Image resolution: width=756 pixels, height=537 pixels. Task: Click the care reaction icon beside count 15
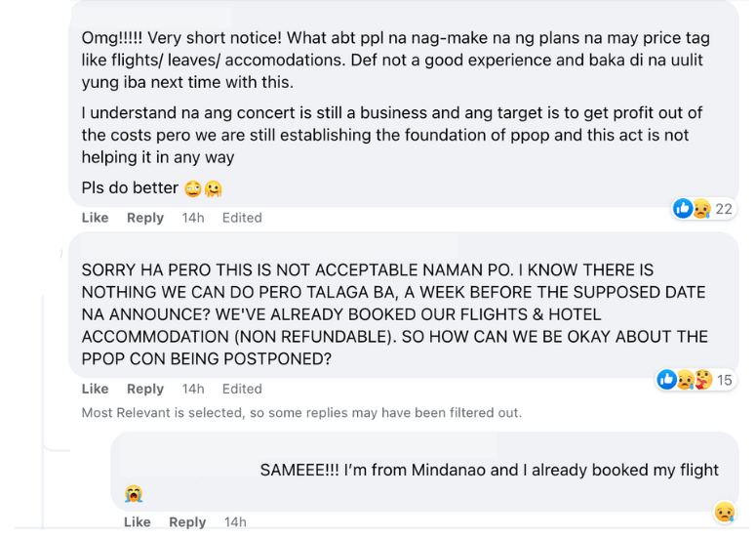pyautogui.click(x=702, y=380)
